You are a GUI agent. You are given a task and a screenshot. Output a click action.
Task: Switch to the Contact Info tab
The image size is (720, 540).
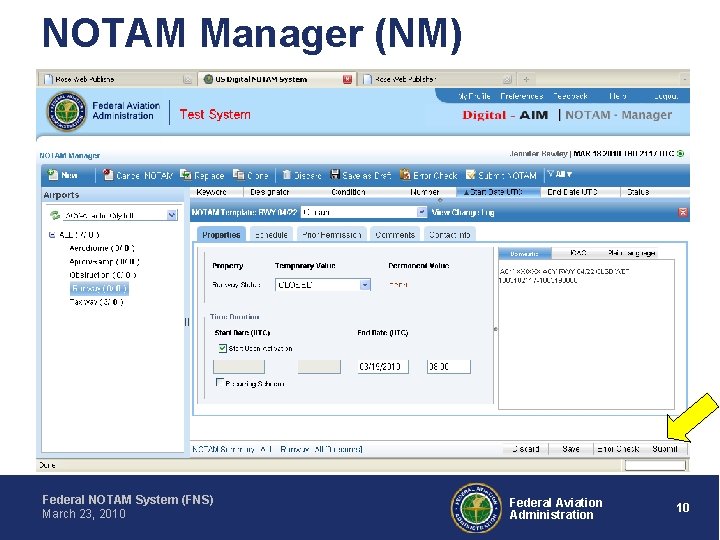[450, 235]
